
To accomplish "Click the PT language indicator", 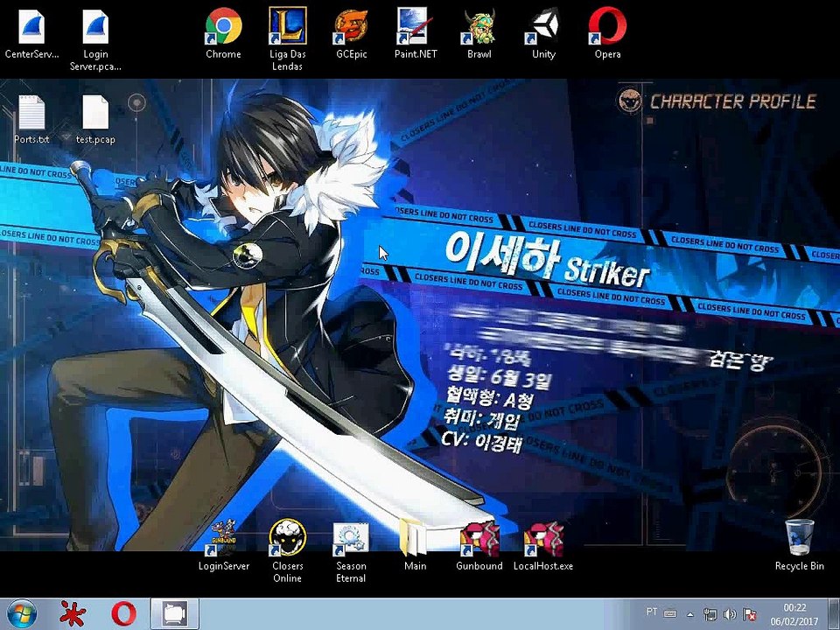I will (x=651, y=612).
